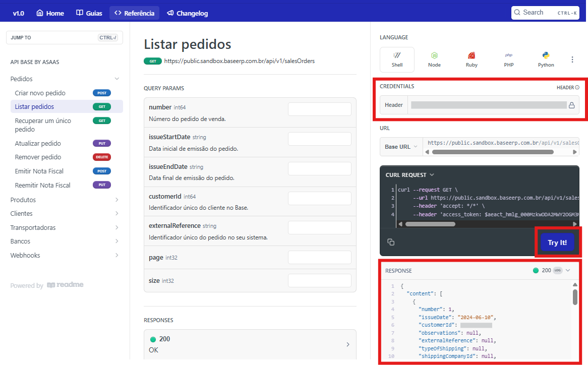Click the "customerId" line in the response
Image resolution: width=588 pixels, height=365 pixels.
tap(455, 325)
